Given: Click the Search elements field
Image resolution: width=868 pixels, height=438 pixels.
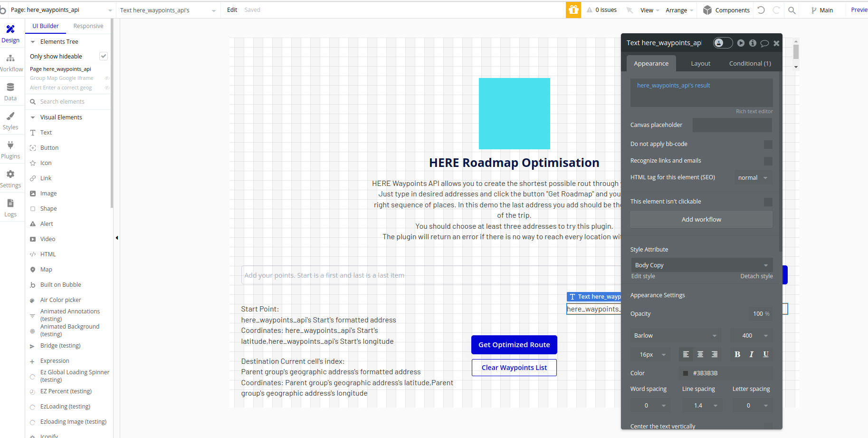Looking at the screenshot, I should tap(70, 102).
